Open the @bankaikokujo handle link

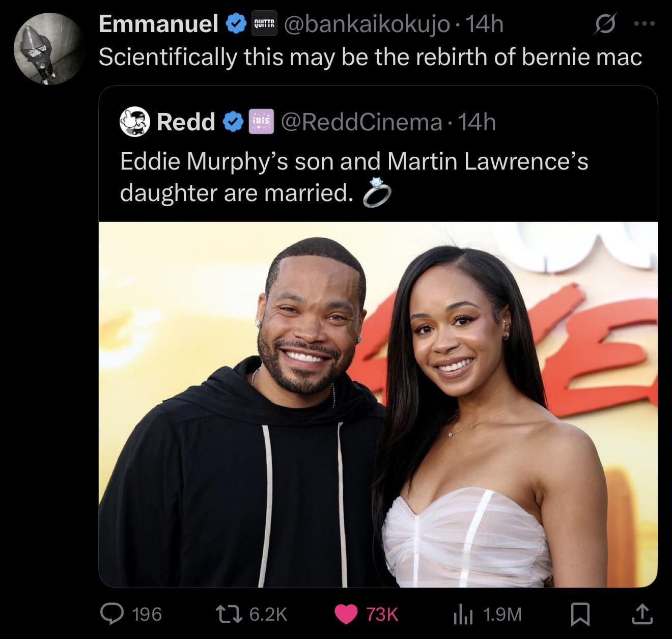367,24
